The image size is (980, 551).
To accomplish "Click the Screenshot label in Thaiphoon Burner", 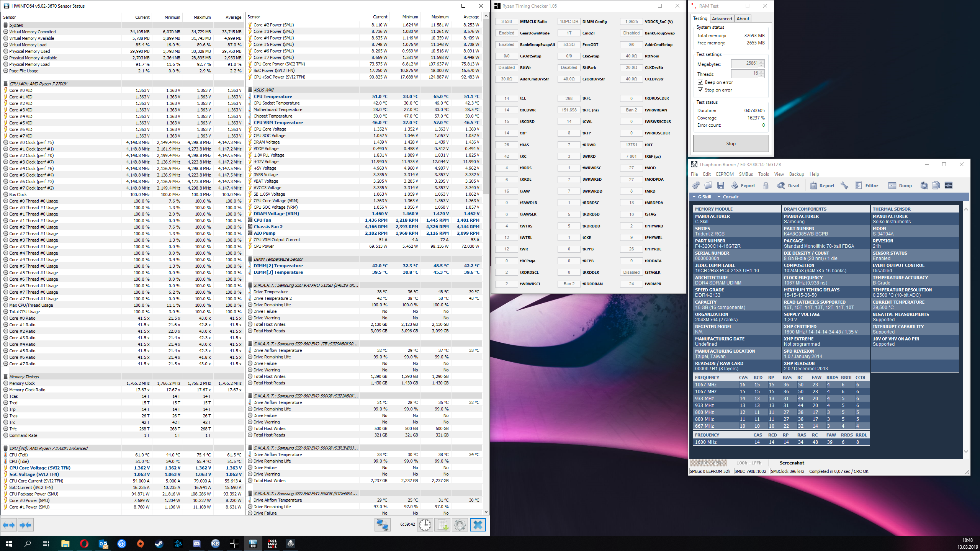I will click(792, 463).
